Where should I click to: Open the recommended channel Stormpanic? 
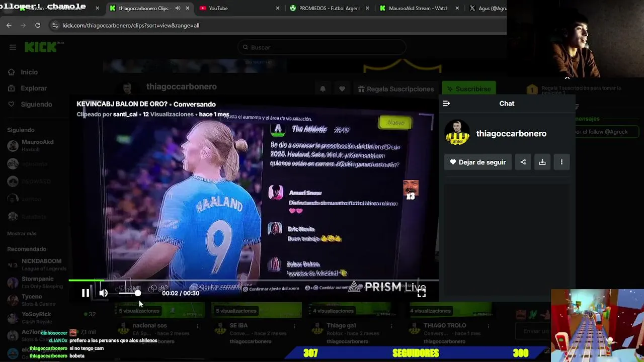[x=35, y=282]
